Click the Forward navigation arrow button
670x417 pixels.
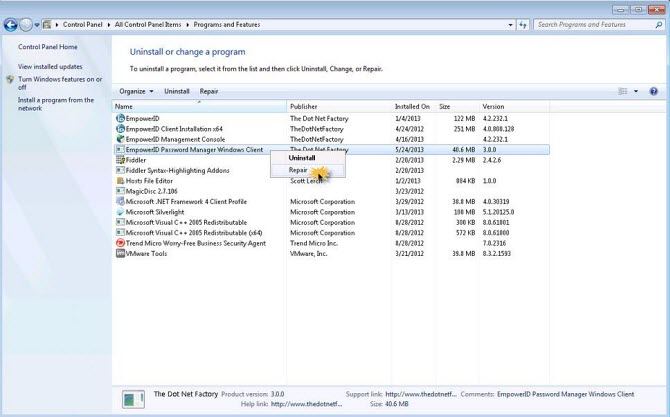point(26,25)
